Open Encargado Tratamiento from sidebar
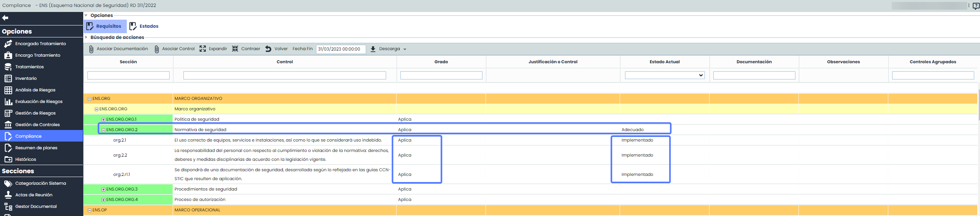The height and width of the screenshot is (216, 980). (40, 44)
